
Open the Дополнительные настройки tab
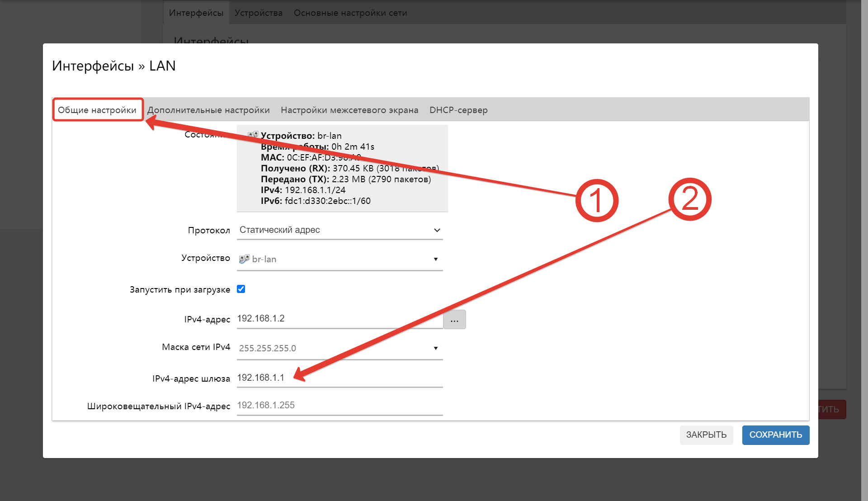pyautogui.click(x=208, y=110)
